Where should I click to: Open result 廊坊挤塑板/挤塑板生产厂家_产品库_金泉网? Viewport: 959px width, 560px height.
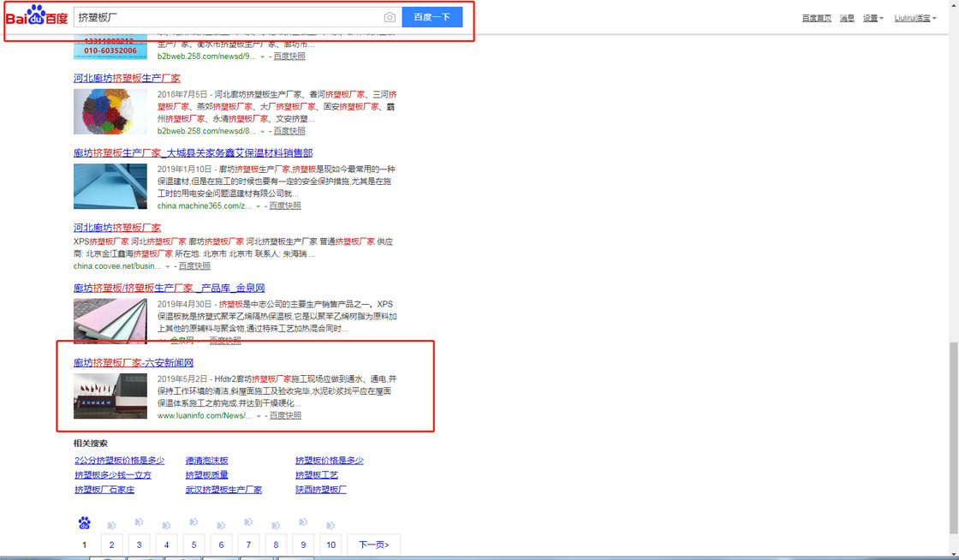click(x=170, y=288)
